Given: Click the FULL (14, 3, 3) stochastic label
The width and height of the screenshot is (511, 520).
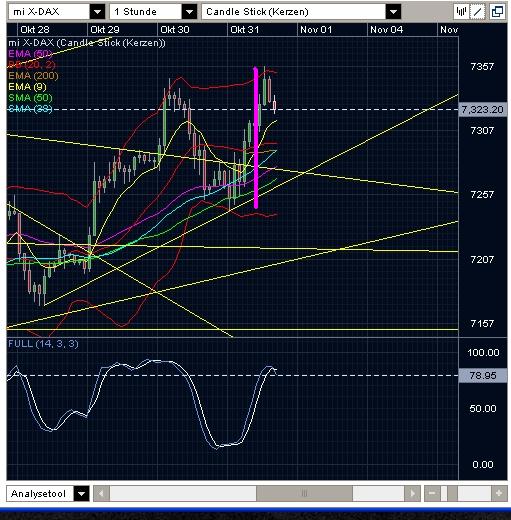Looking at the screenshot, I should (43, 344).
